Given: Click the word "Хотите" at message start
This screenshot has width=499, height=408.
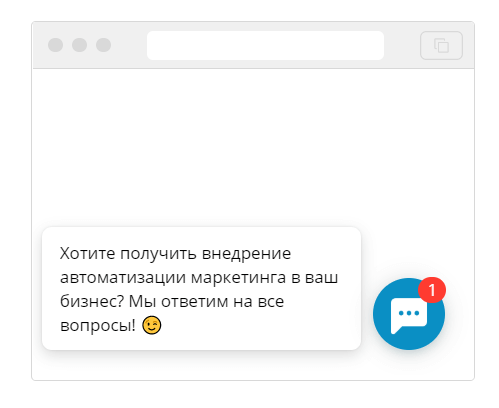Looking at the screenshot, I should coord(88,253).
